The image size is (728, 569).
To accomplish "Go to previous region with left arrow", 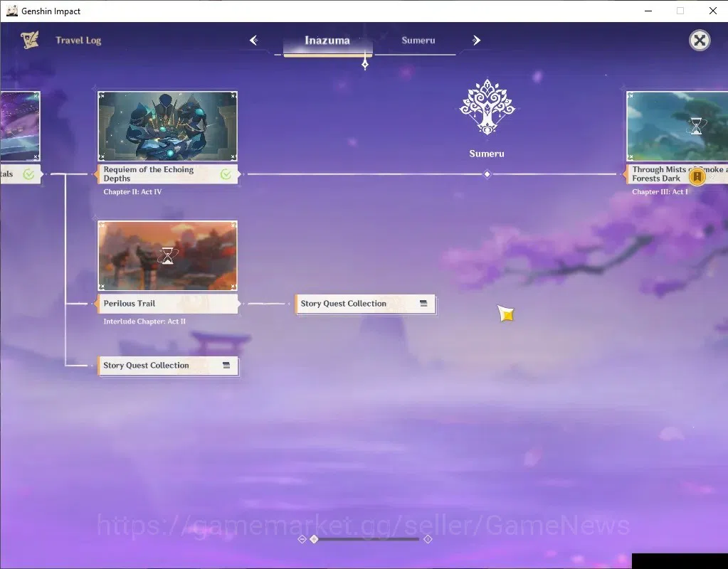I will [254, 41].
